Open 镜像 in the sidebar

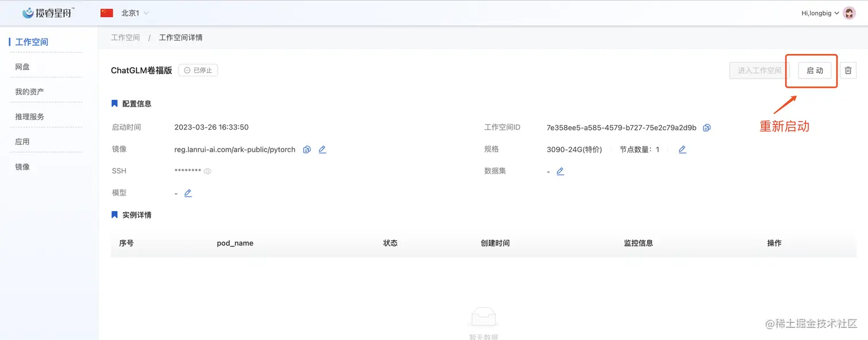22,167
